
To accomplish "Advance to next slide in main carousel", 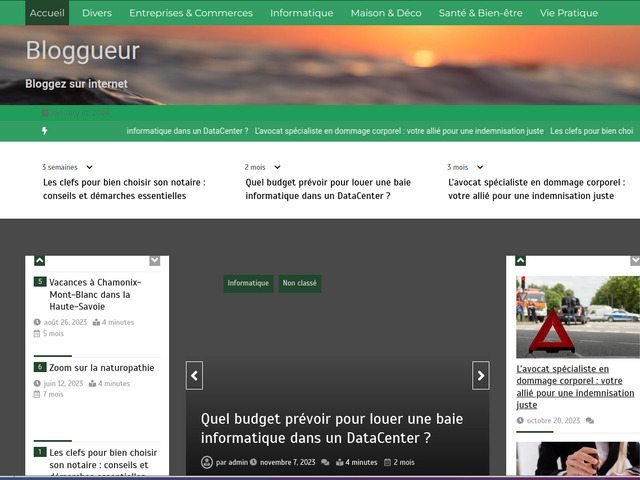I will (x=481, y=375).
